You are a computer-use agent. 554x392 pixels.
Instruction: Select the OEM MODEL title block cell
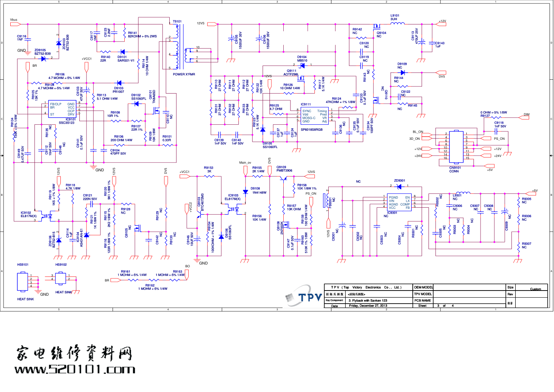tap(423, 287)
